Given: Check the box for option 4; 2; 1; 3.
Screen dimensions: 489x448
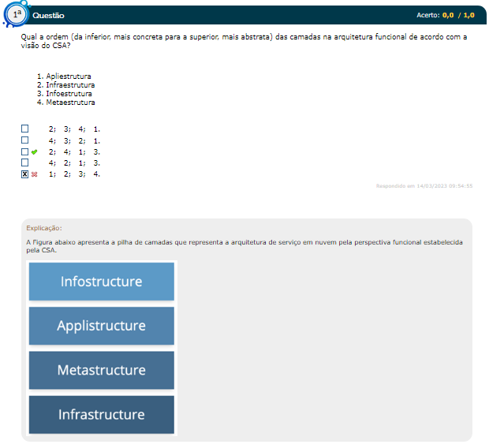Looking at the screenshot, I should (x=25, y=162).
